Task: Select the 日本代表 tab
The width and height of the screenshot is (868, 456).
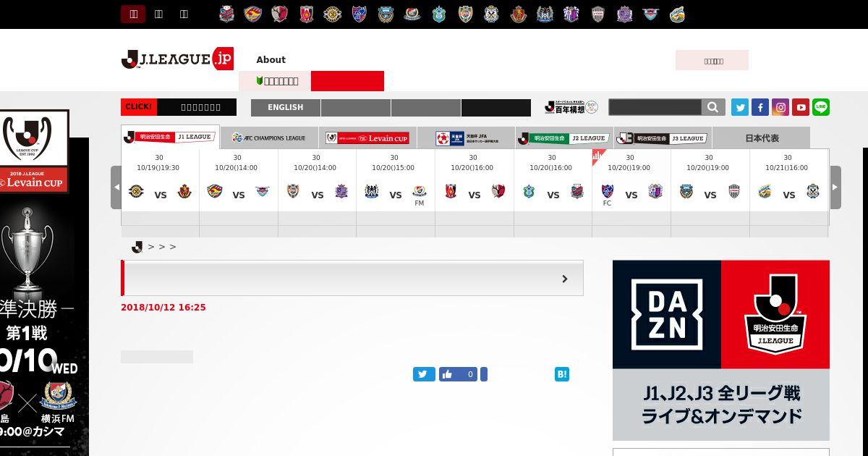Action: click(762, 138)
